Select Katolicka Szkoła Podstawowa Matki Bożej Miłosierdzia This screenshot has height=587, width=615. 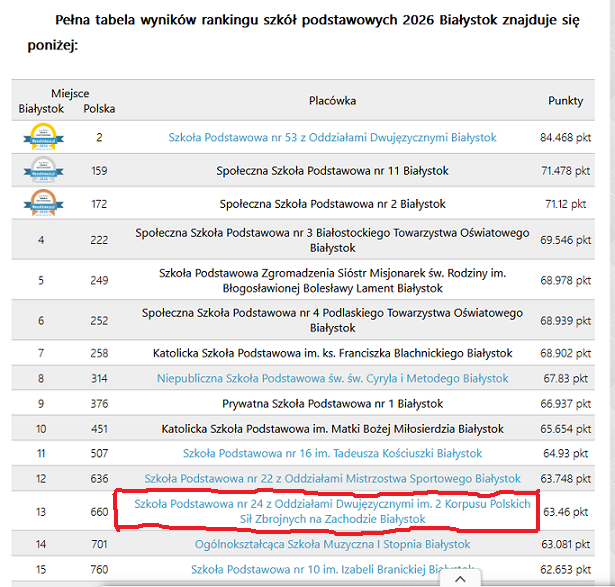(332, 429)
